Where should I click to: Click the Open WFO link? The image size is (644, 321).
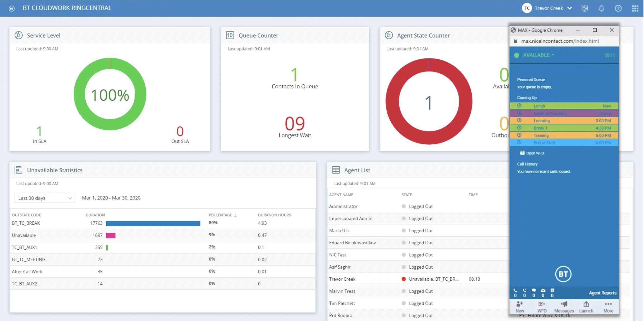coord(534,153)
